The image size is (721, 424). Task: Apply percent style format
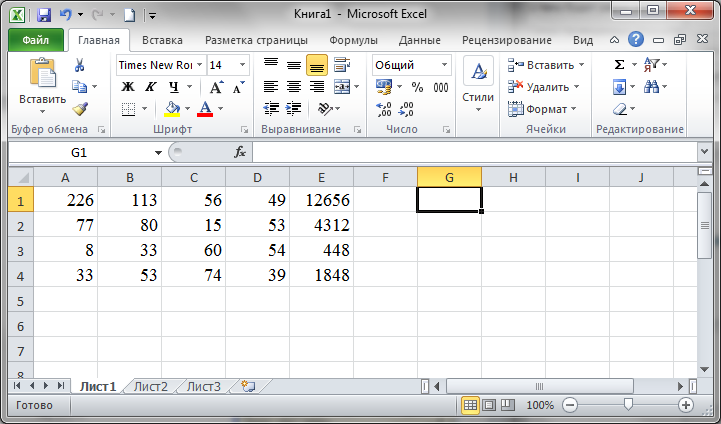(418, 87)
